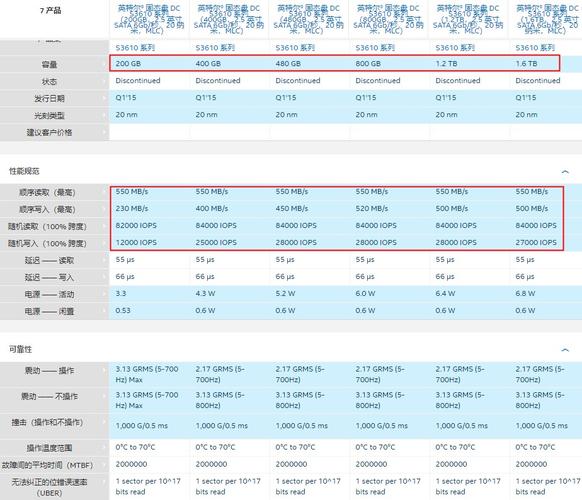The width and height of the screenshot is (582, 500).
Task: Open the 480GB S3610 product link in header
Action: click(308, 19)
